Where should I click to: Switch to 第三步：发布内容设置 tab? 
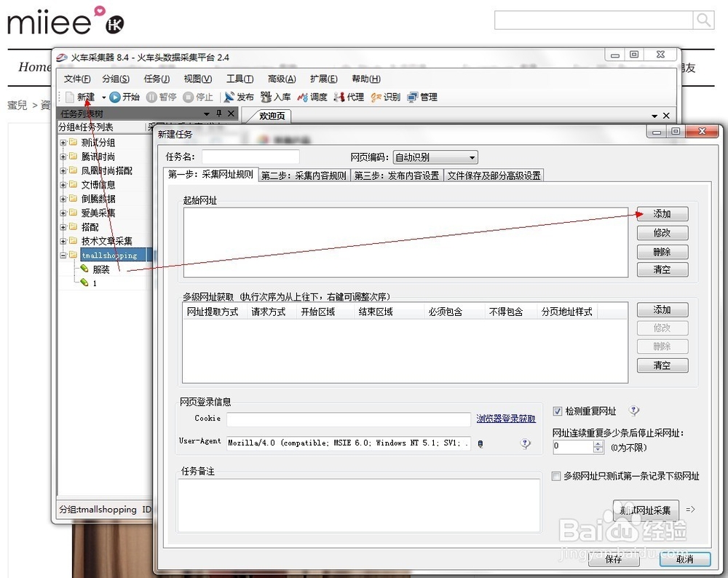click(x=397, y=175)
